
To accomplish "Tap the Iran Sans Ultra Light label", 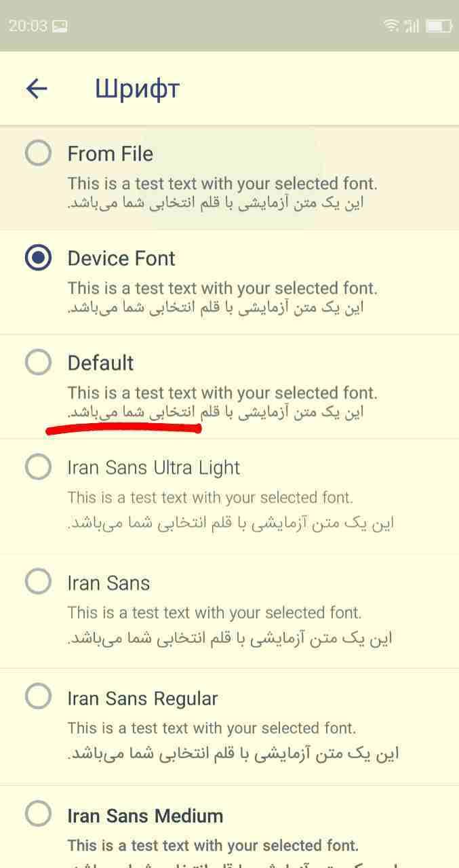I will coord(154,468).
